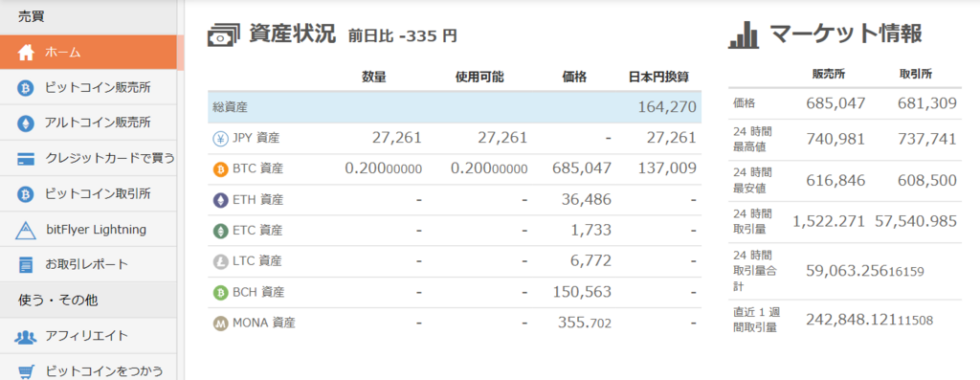Click the LTC price 6,772

pos(591,260)
